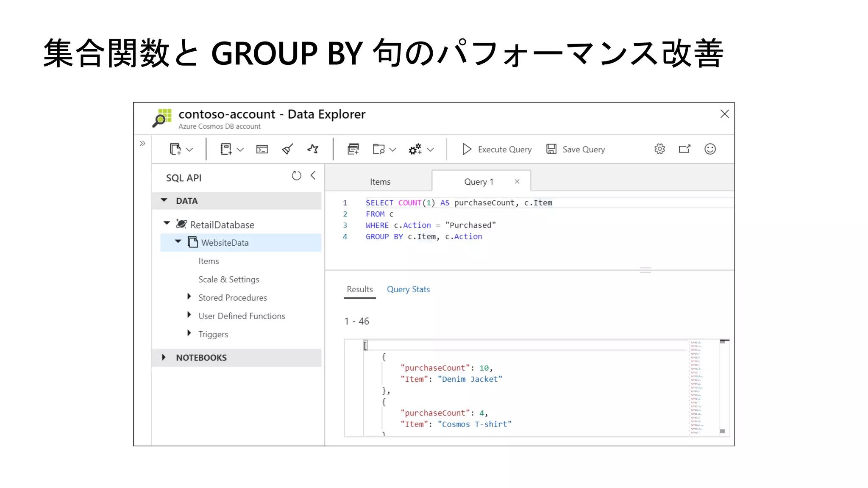Click the open full screen icon
The height and width of the screenshot is (488, 868).
[x=684, y=149]
